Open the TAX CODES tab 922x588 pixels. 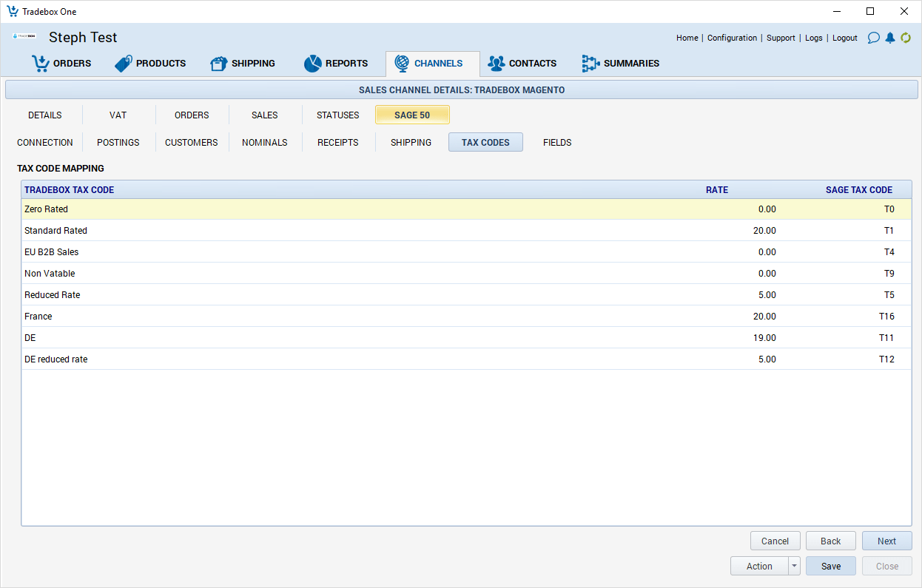(x=485, y=142)
